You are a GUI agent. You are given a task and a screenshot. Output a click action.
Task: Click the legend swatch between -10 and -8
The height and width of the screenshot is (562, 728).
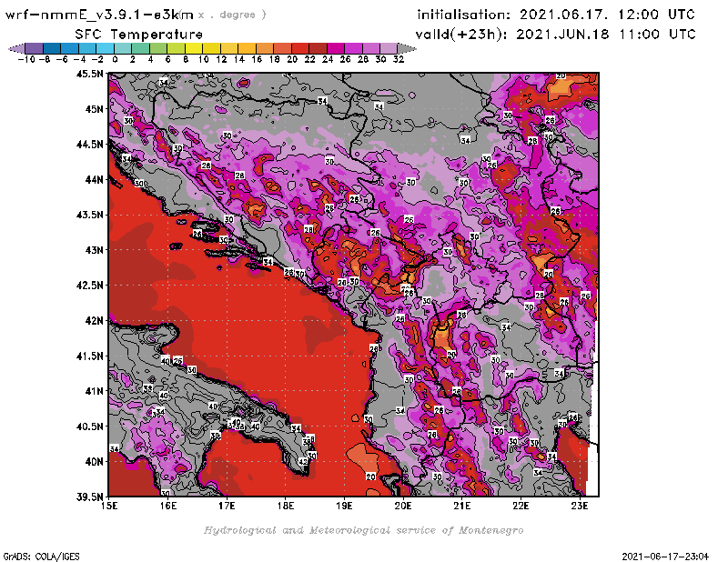point(35,48)
